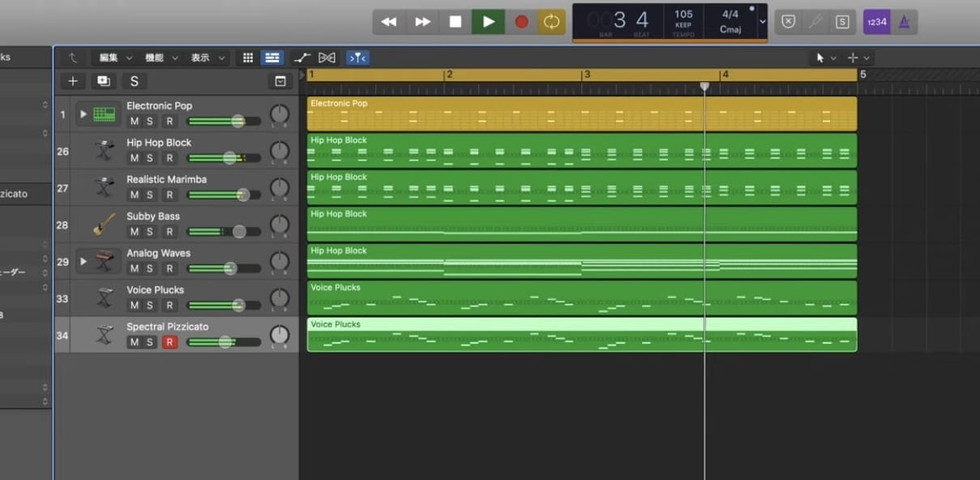Click the Electronic Pop pan knob
This screenshot has width=980, height=480.
click(279, 114)
